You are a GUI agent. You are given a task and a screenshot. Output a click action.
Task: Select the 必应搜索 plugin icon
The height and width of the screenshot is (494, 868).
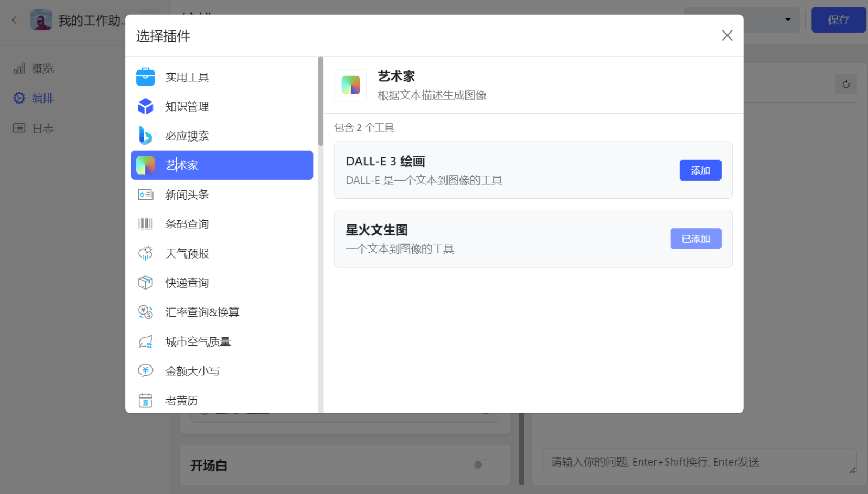point(145,136)
